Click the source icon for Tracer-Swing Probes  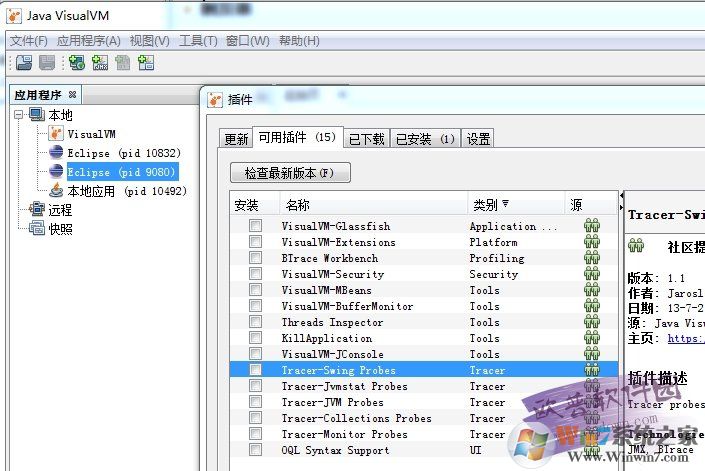coord(592,370)
